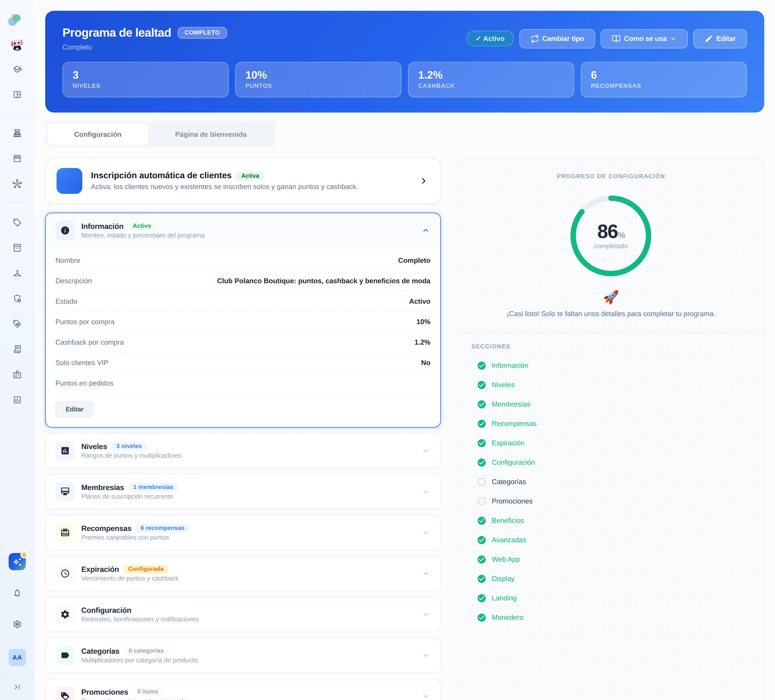Expand the sidebar with the arrow icon
Screen dimensions: 775x700
point(17,687)
